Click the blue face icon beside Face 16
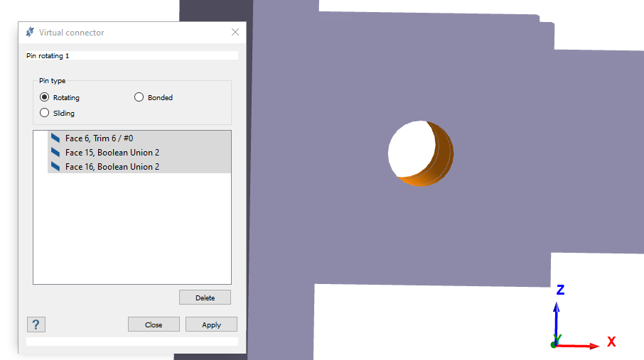This screenshot has height=360, width=644. pyautogui.click(x=55, y=167)
